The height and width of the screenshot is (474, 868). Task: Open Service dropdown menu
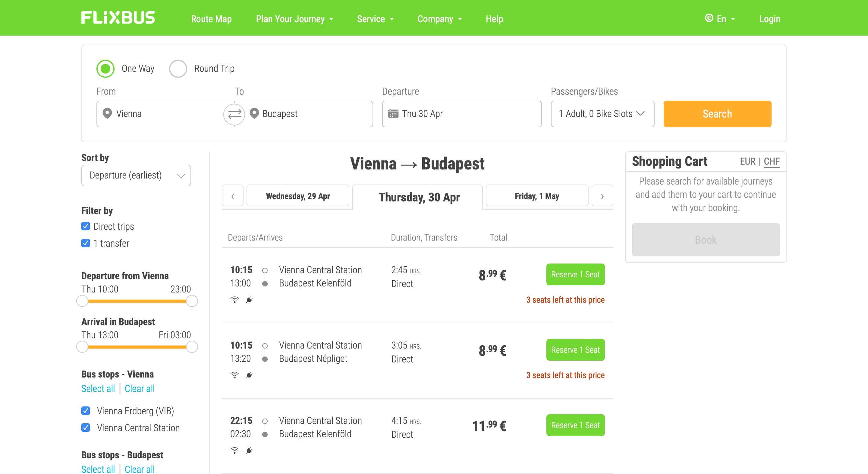[375, 19]
